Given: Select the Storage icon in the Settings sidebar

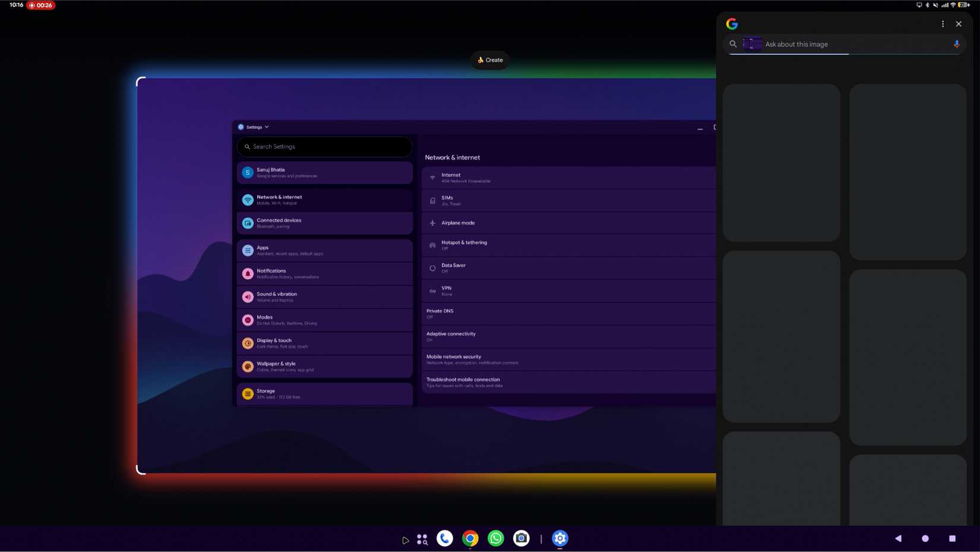Looking at the screenshot, I should coord(248,393).
